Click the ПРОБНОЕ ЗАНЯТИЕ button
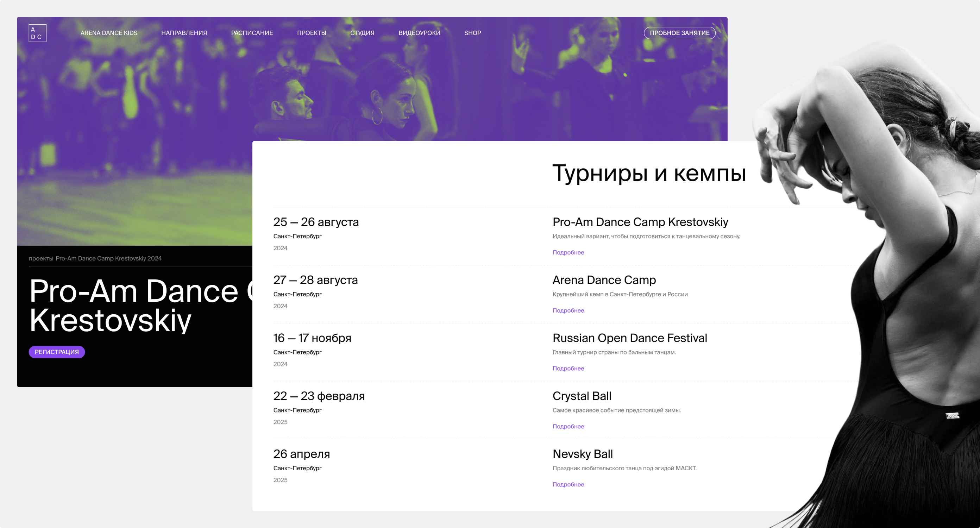Screen dimensions: 980x528 tap(679, 33)
